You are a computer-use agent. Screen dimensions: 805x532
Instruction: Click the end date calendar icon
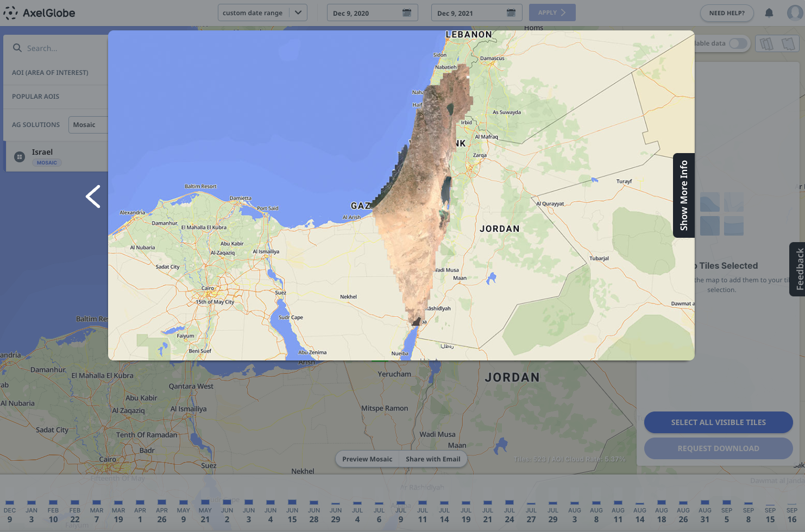click(511, 13)
